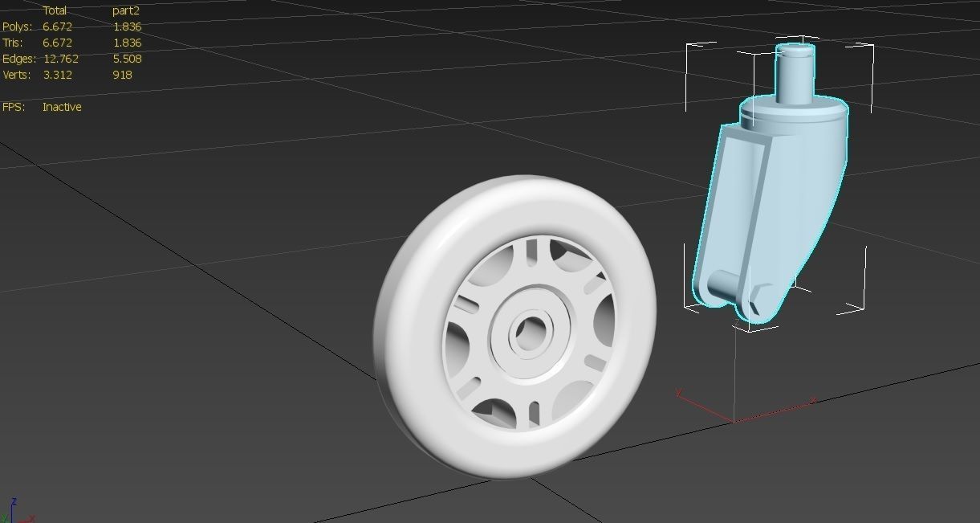Click total edges value '12.762'
The width and height of the screenshot is (980, 523).
[x=60, y=59]
